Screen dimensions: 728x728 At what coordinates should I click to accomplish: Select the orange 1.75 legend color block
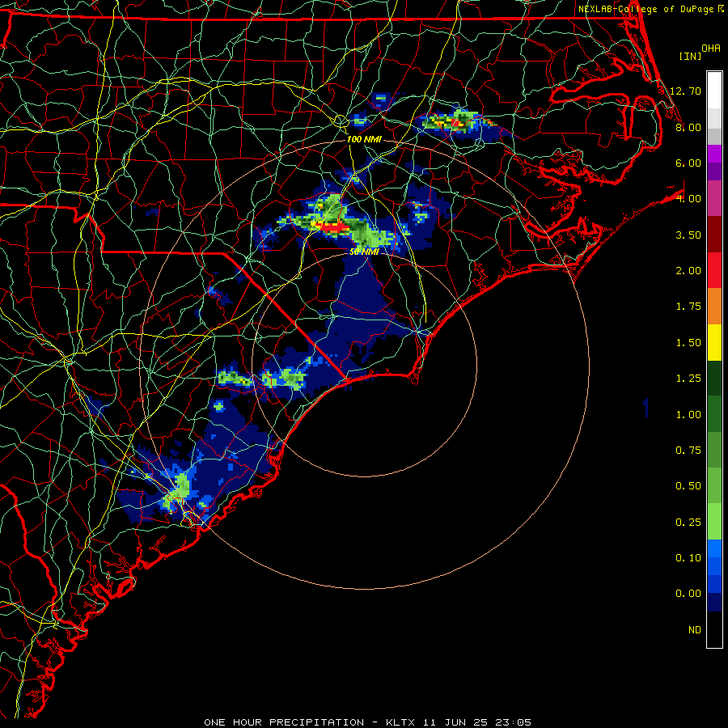(714, 307)
